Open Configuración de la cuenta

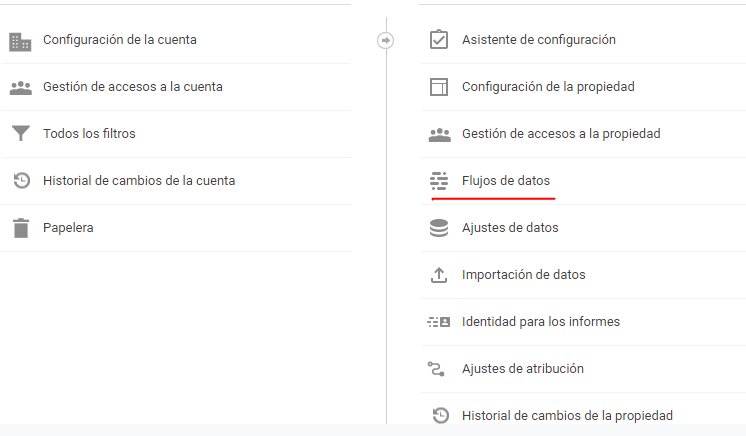point(119,40)
